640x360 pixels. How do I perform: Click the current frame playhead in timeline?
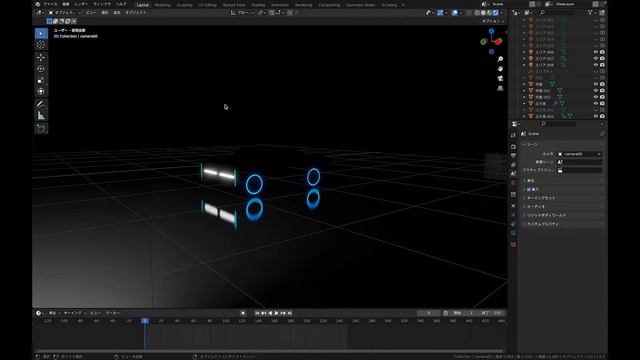click(x=145, y=321)
